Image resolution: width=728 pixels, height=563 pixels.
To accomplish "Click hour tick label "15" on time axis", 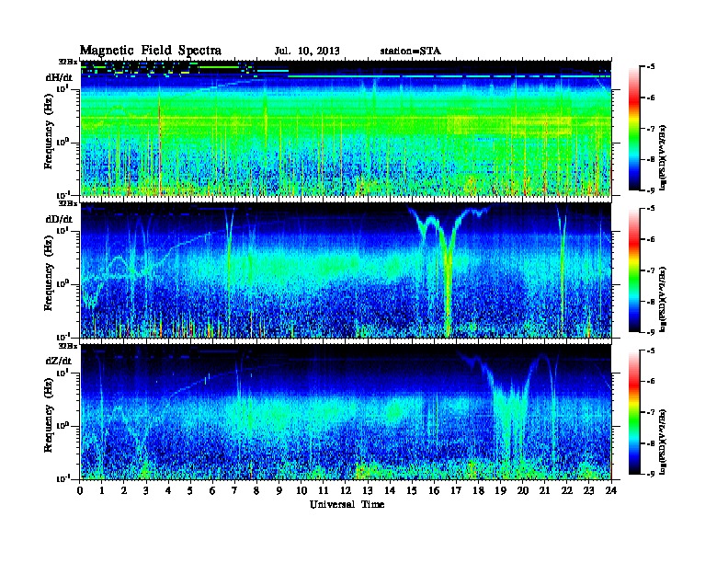I will click(x=412, y=491).
